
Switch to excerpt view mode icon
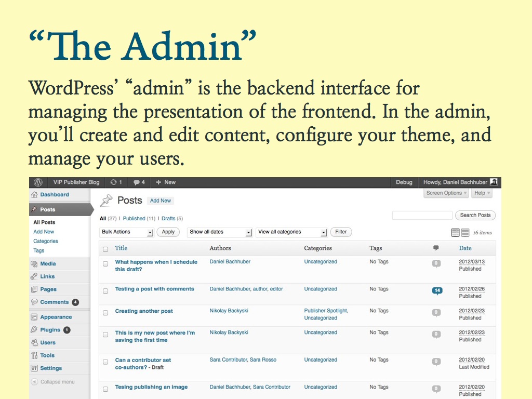tap(465, 232)
